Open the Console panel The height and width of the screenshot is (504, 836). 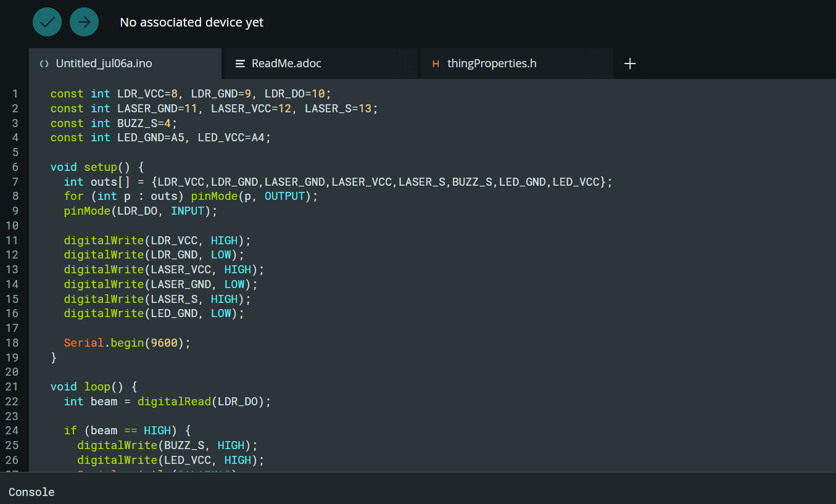(x=31, y=492)
